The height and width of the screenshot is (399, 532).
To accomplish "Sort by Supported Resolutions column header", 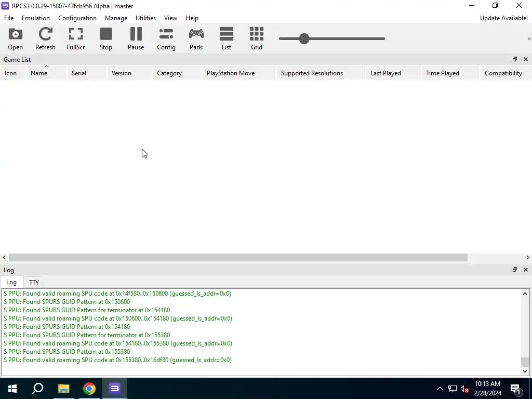I will point(321,73).
